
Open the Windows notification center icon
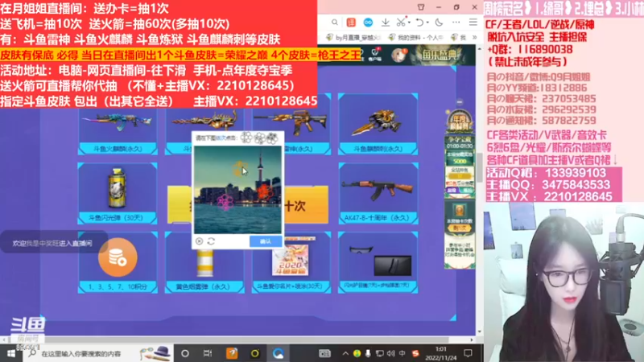click(468, 353)
